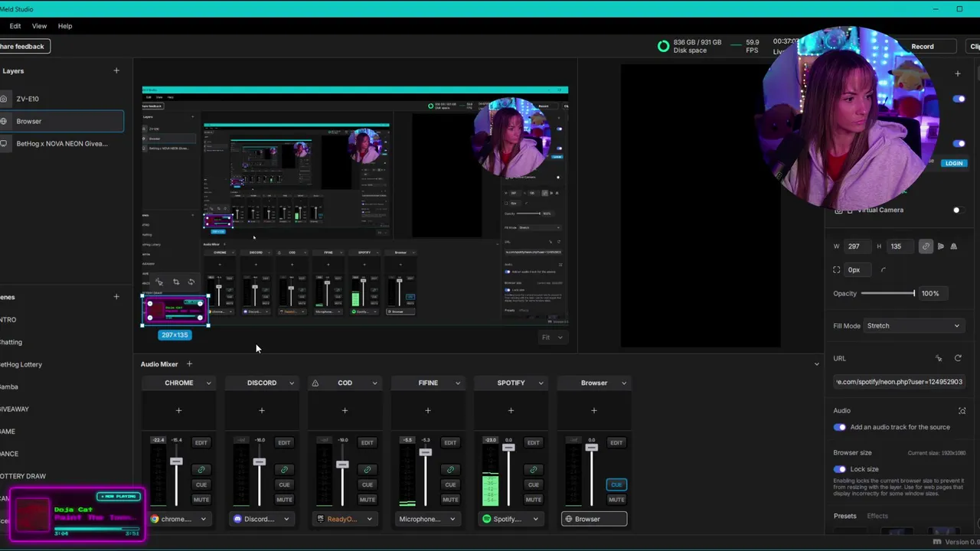Open the chrome source selector dropdown
Screen dimensions: 980x551
tap(178, 519)
